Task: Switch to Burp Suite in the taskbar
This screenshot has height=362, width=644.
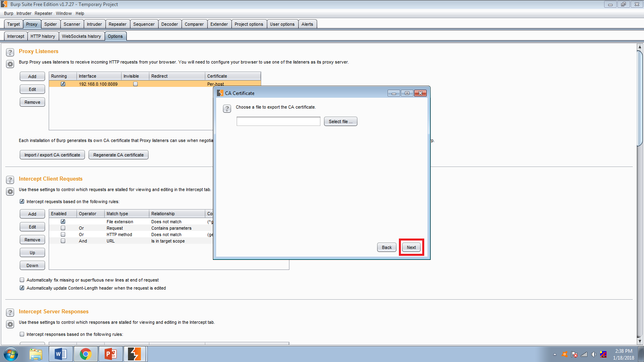Action: tap(135, 354)
